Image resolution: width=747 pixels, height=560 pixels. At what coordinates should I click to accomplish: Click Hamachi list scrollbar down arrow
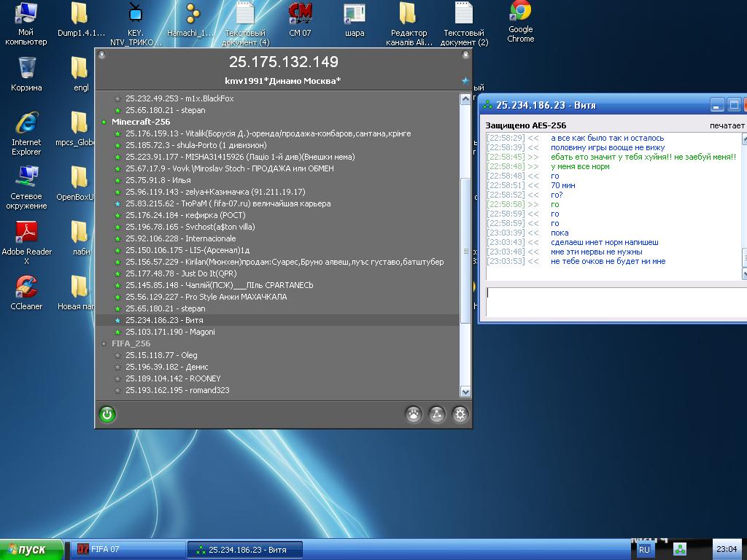tap(465, 392)
